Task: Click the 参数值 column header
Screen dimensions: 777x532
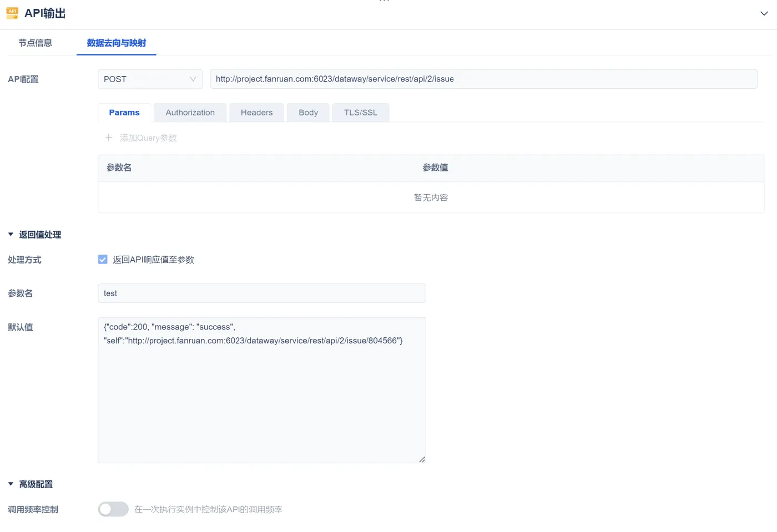Action: (x=435, y=168)
